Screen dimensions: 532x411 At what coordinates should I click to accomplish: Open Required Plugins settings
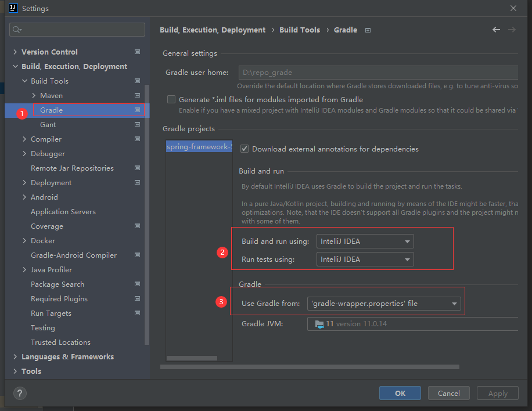coord(59,299)
